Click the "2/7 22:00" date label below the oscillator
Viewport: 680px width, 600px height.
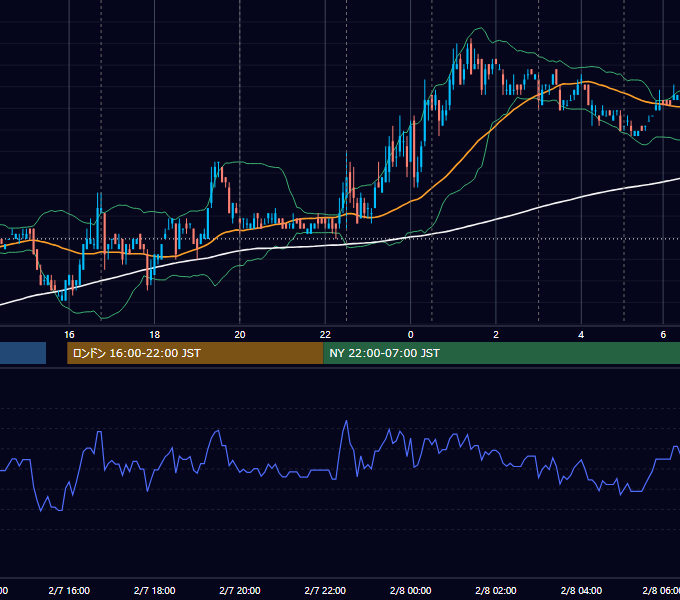pyautogui.click(x=325, y=590)
